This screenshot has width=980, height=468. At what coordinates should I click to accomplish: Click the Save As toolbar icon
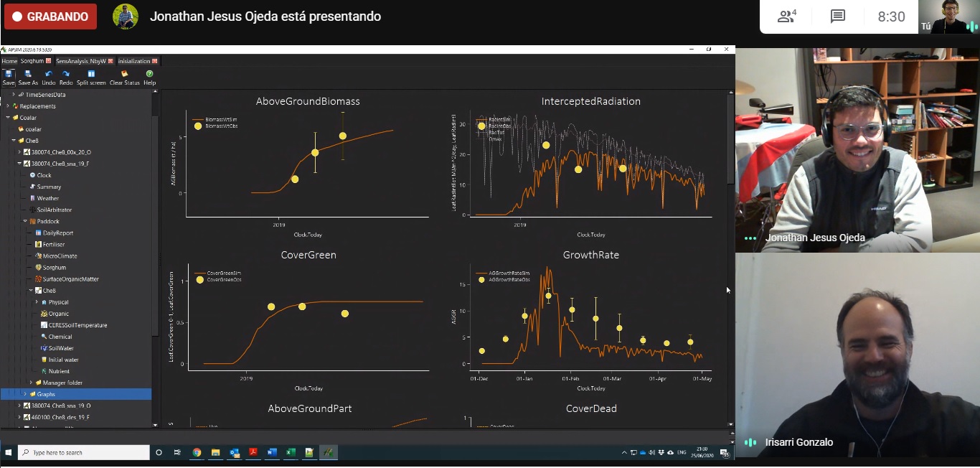point(28,73)
